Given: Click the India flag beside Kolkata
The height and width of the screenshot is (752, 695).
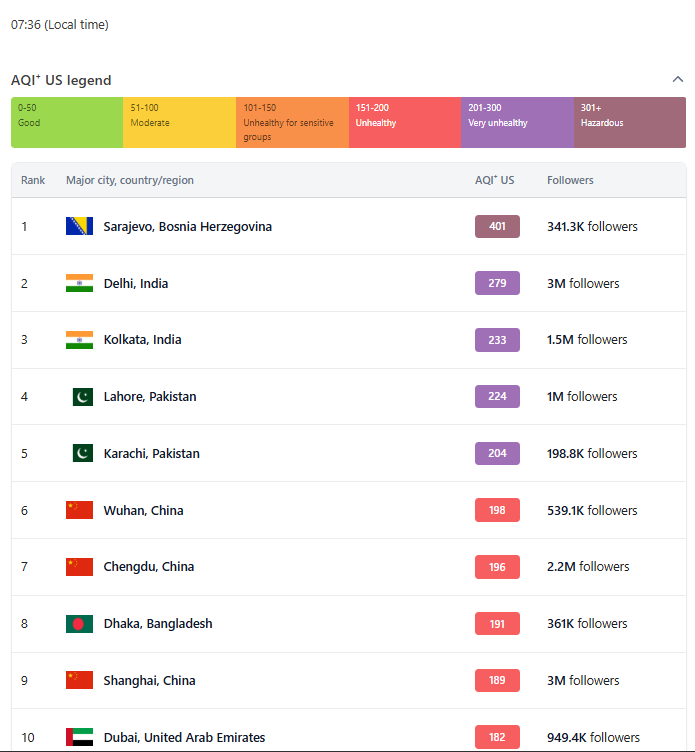Looking at the screenshot, I should pyautogui.click(x=79, y=340).
